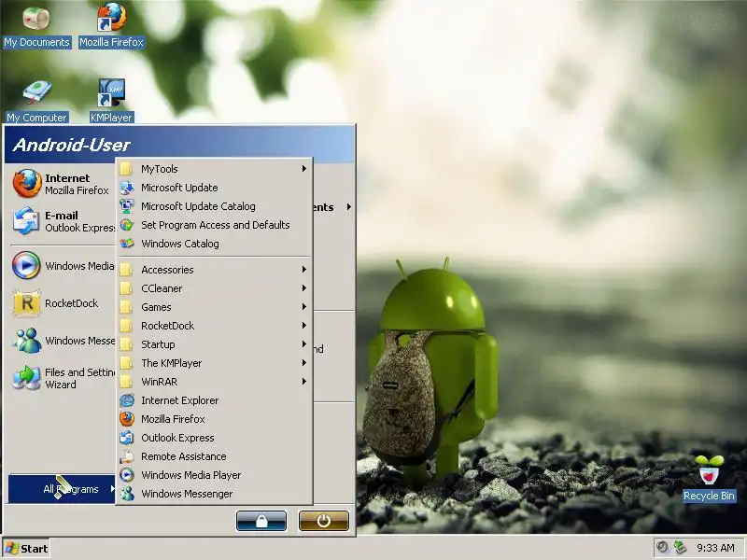This screenshot has width=747, height=560.
Task: Click the pinned Windows Media Player icon
Action: (x=26, y=265)
